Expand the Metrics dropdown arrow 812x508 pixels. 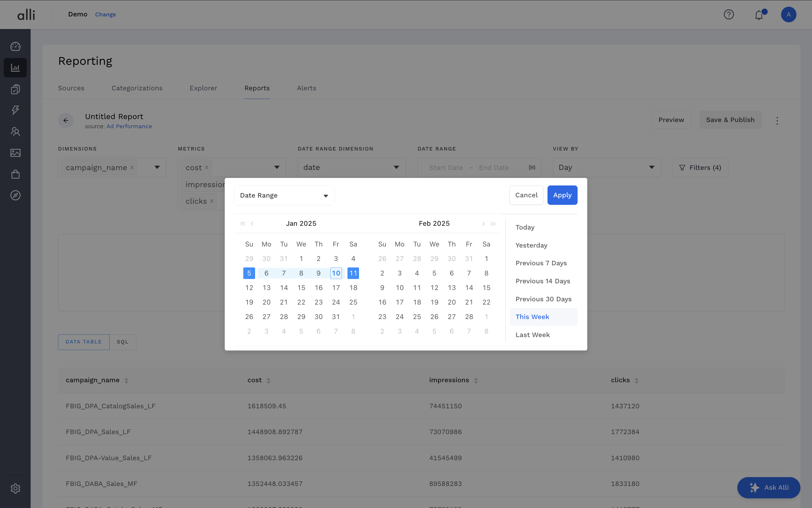pyautogui.click(x=277, y=167)
